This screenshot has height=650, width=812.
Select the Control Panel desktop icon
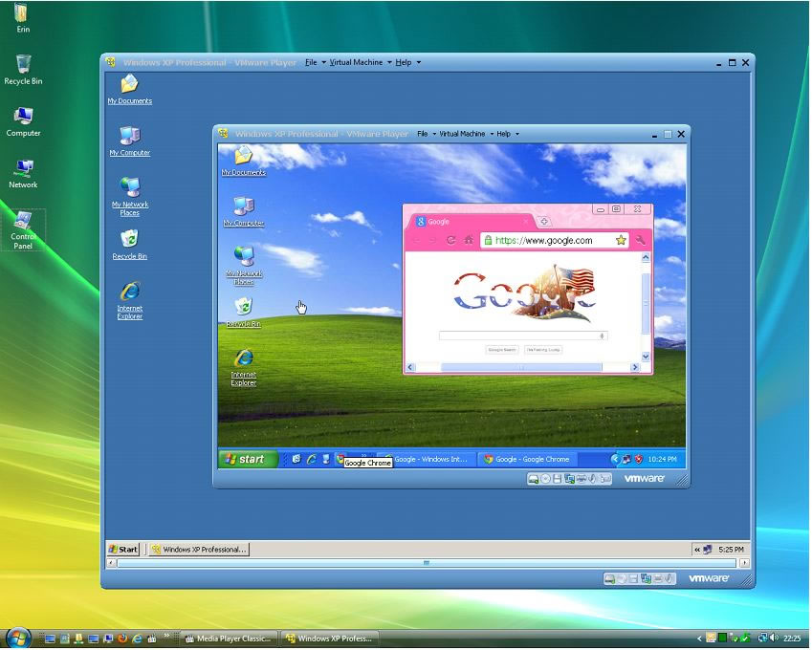pyautogui.click(x=23, y=230)
